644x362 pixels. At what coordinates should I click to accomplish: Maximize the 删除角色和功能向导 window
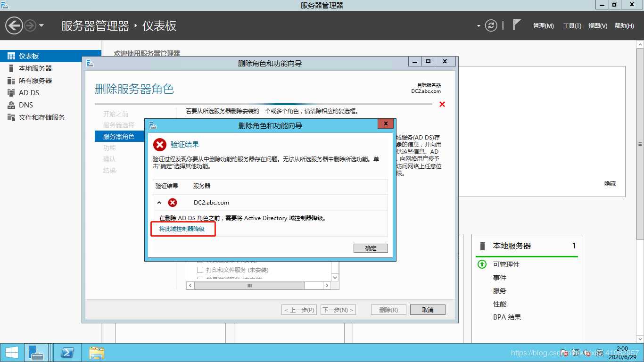point(428,61)
